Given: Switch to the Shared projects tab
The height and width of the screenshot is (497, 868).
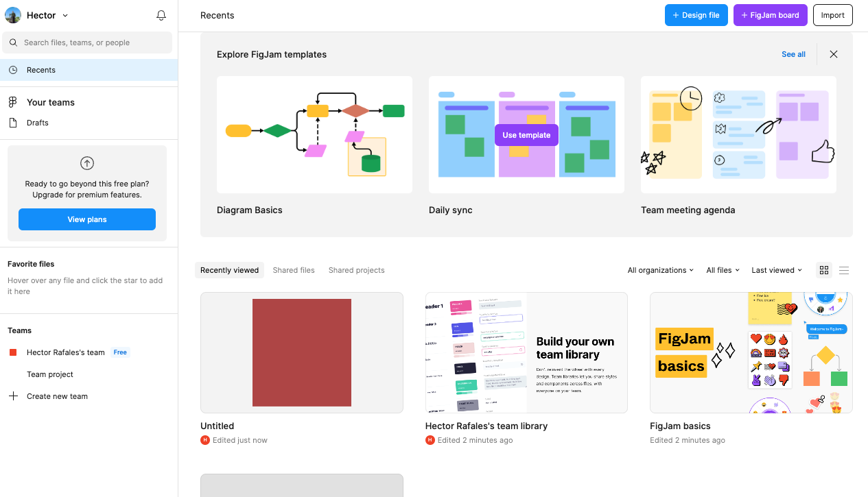Looking at the screenshot, I should coord(356,270).
